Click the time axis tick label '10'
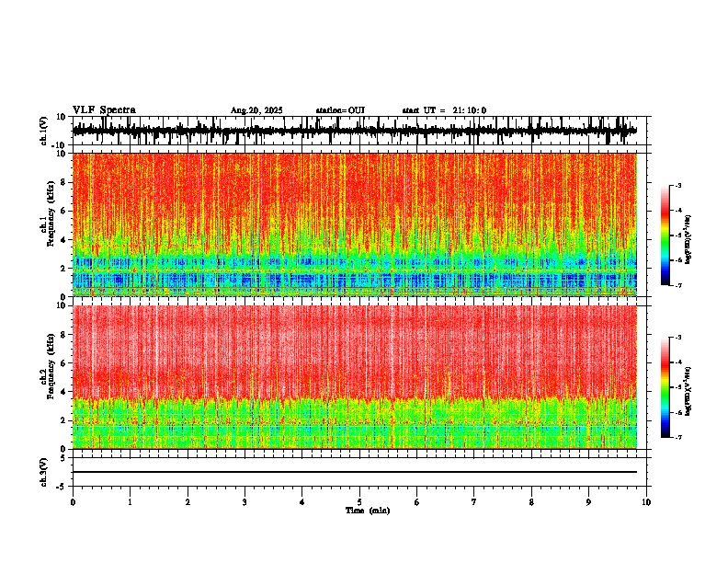 646,502
